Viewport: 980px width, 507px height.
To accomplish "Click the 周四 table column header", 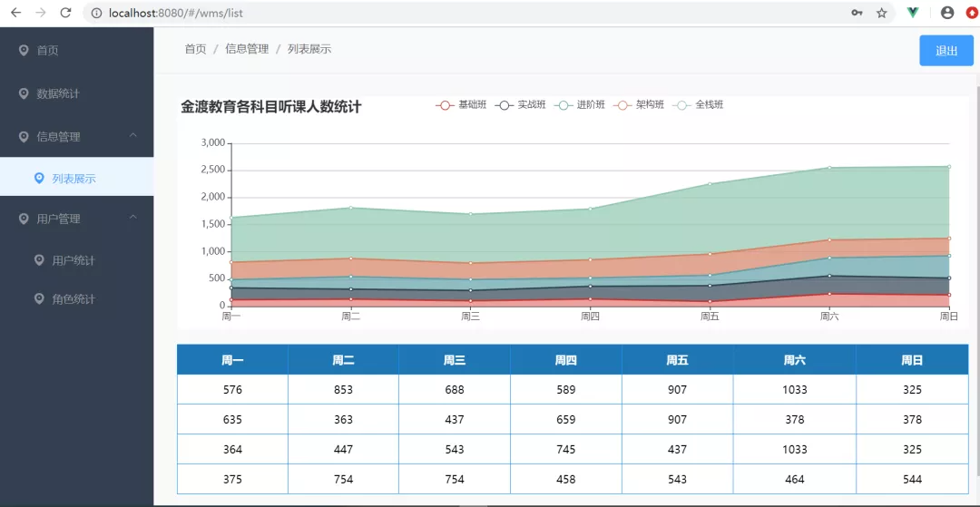I will point(565,360).
